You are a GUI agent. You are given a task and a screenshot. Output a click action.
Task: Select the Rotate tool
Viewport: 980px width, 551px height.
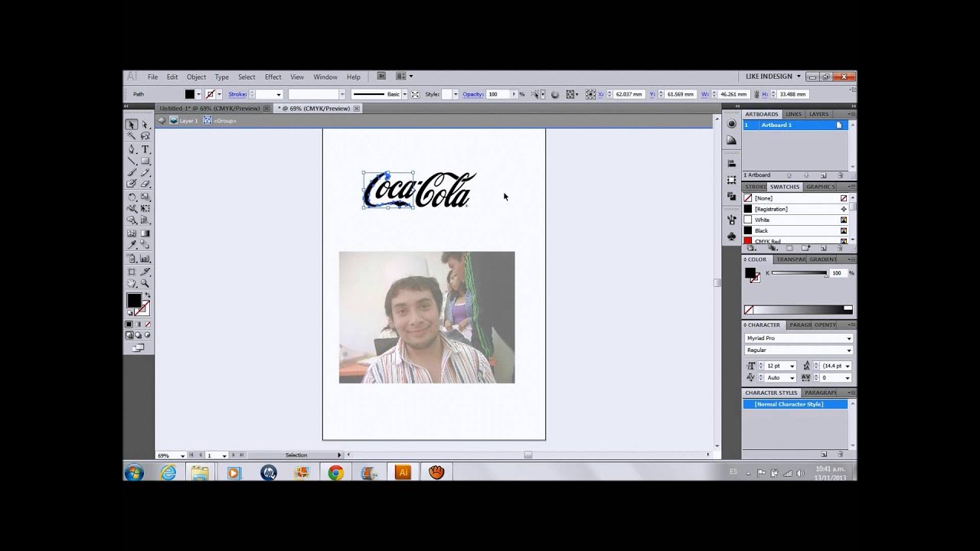click(x=132, y=197)
